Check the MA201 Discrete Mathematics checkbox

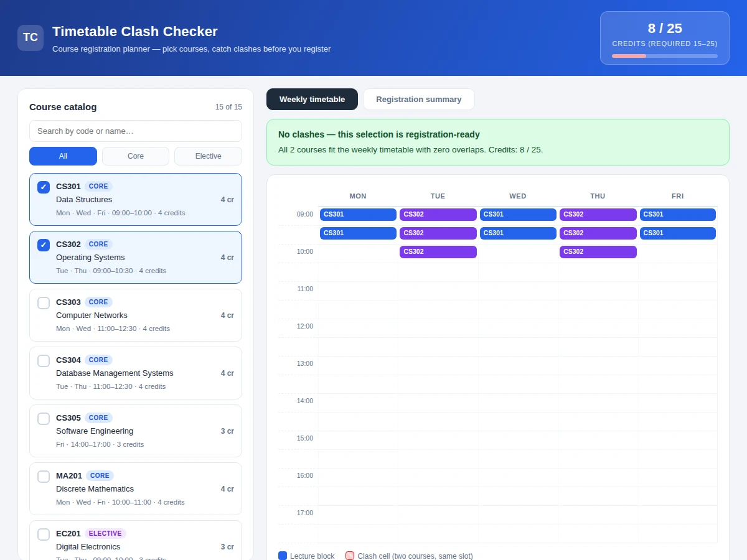(44, 477)
